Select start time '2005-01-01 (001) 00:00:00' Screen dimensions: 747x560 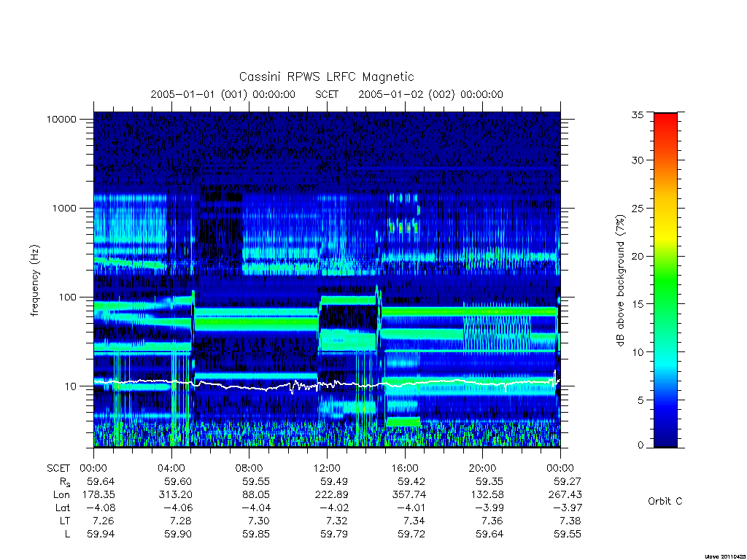223,94
